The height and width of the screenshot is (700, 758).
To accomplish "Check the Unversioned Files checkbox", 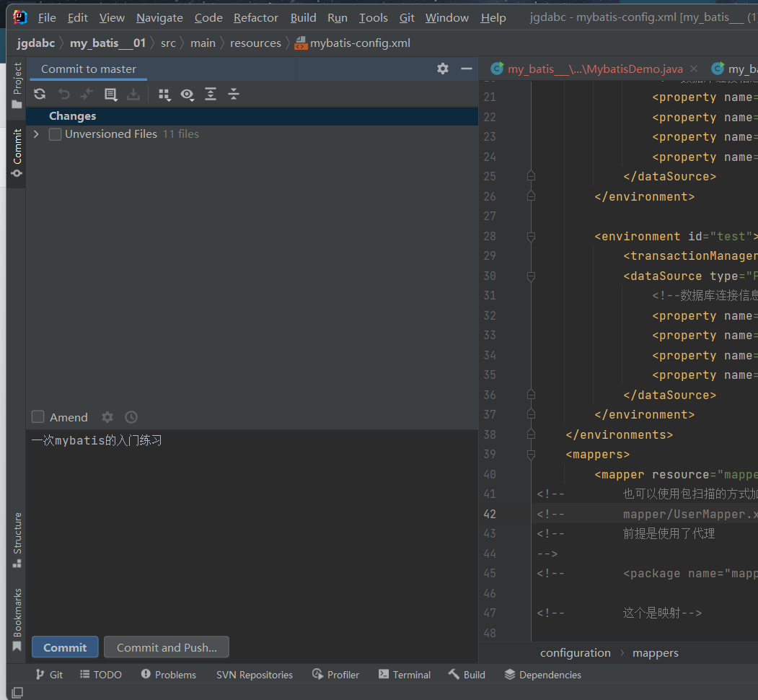I will pos(55,134).
